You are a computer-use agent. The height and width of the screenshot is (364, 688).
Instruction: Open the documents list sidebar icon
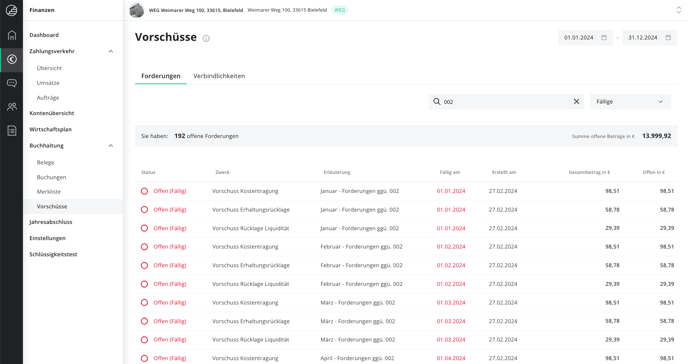tap(12, 130)
